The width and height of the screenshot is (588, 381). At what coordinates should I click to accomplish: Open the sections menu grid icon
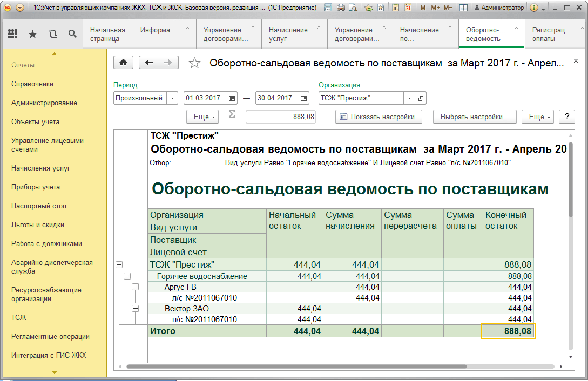pyautogui.click(x=13, y=34)
